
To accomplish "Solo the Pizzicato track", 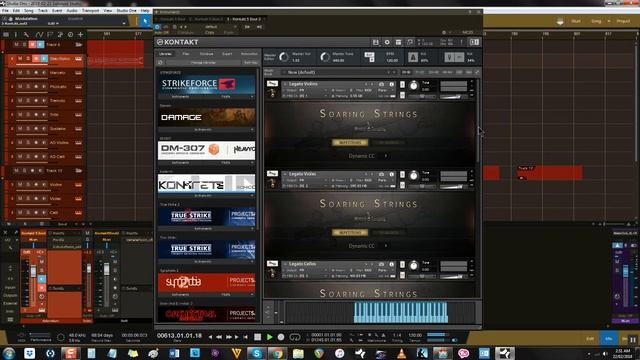I will point(28,87).
